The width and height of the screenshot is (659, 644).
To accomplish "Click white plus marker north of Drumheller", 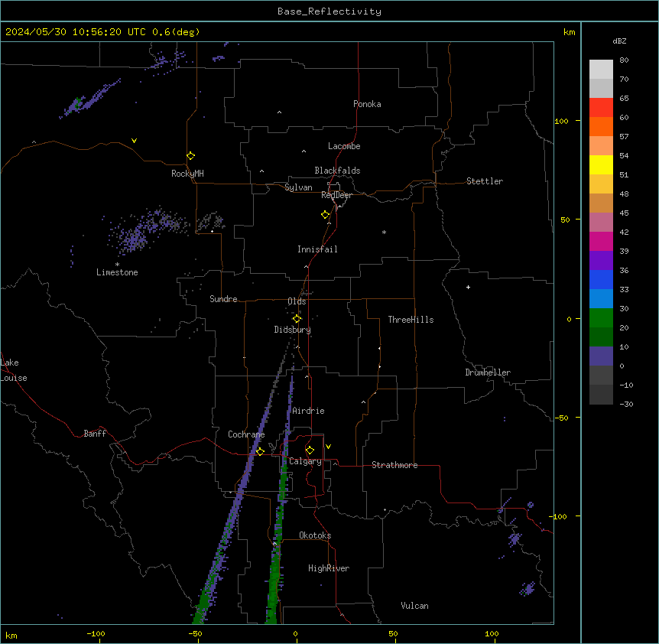I will pos(468,287).
